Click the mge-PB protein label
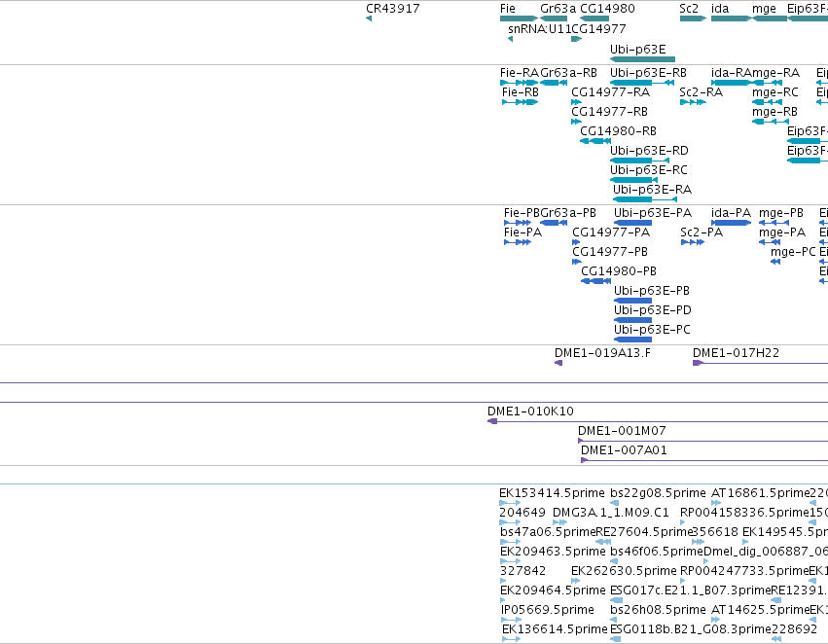The image size is (828, 644). [x=781, y=213]
